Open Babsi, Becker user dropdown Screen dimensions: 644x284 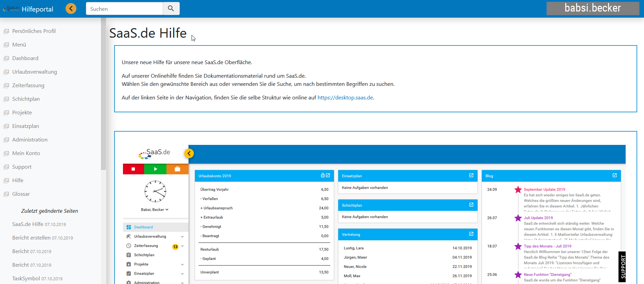(x=155, y=209)
